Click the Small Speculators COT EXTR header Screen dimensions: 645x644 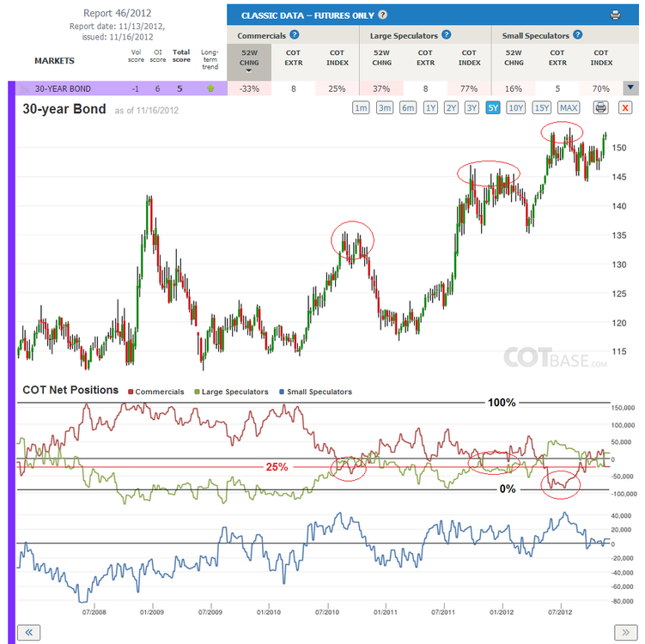coord(557,58)
